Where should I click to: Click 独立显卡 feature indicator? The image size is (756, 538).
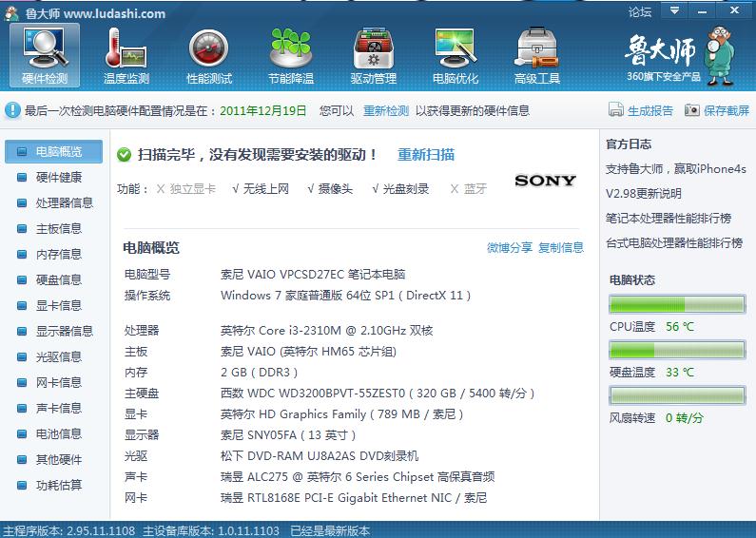[186, 189]
